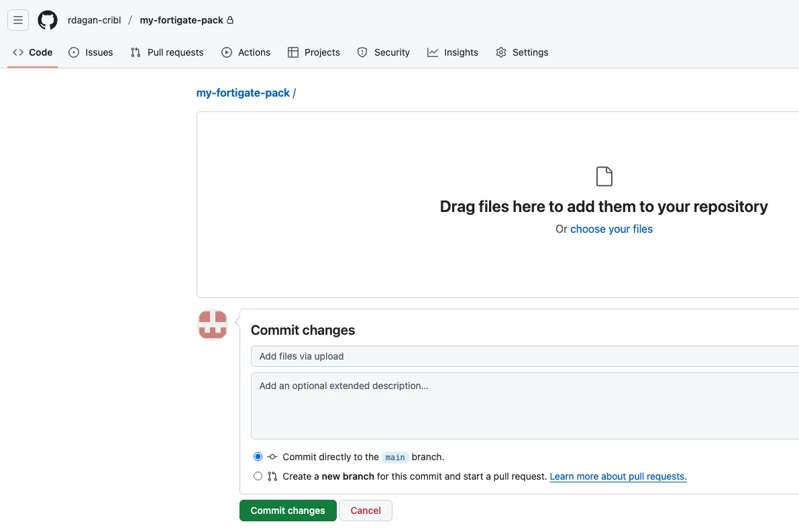Click the commit icon next to direct commit option
Image resolution: width=799 pixels, height=532 pixels.
point(272,457)
